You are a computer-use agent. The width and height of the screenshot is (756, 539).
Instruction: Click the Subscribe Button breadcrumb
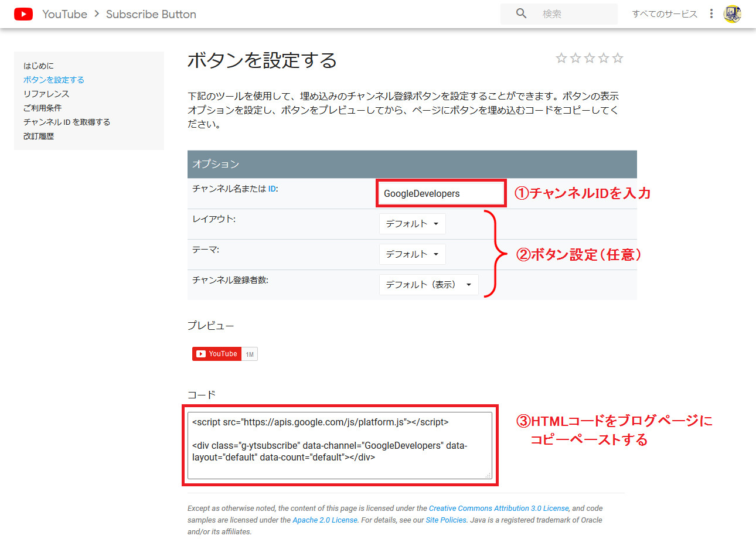tap(151, 14)
